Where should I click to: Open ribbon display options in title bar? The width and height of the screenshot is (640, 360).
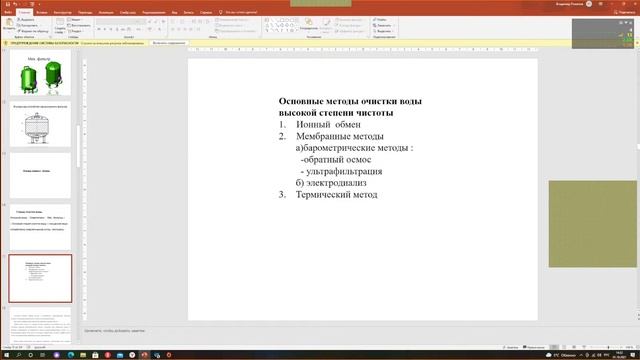click(600, 4)
